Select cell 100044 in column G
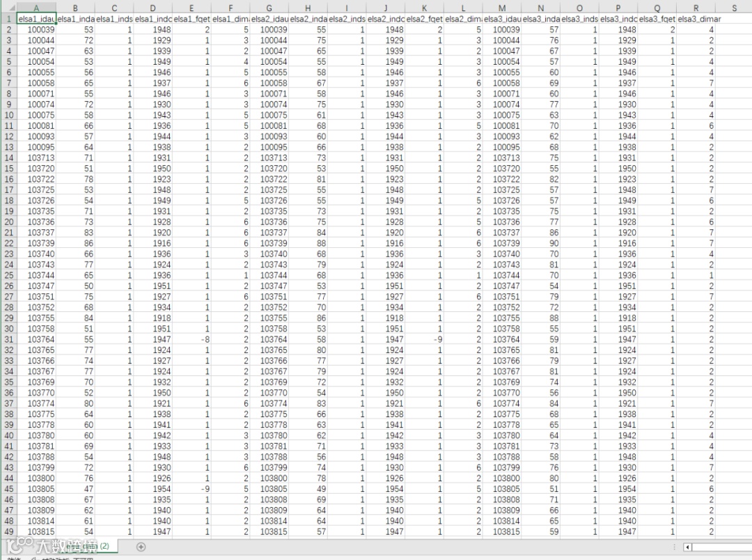The image size is (752, 560). pos(269,40)
